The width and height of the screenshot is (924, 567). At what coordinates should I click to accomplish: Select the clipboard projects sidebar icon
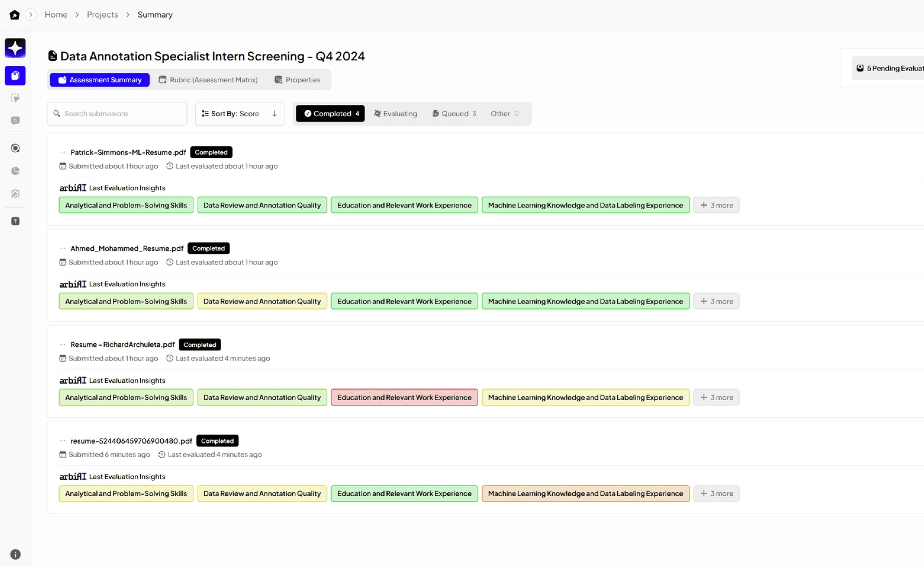tap(15, 76)
